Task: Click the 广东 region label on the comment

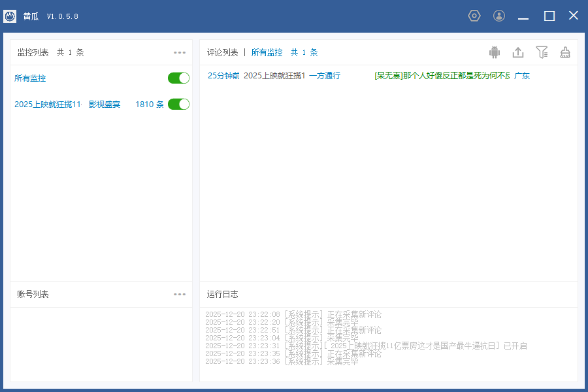Action: [x=521, y=76]
